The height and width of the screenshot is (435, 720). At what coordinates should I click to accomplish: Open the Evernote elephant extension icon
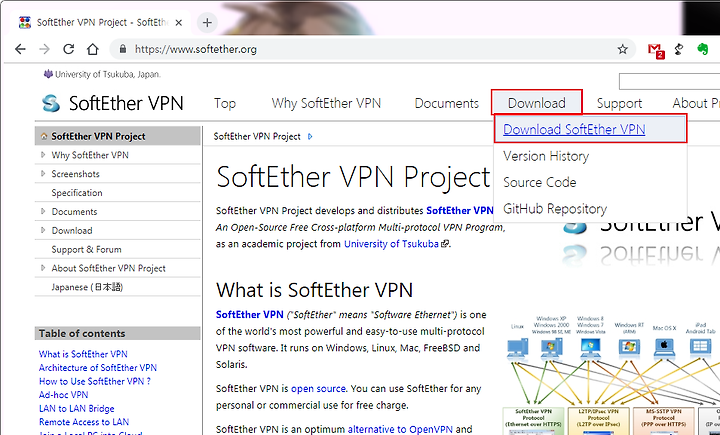703,49
